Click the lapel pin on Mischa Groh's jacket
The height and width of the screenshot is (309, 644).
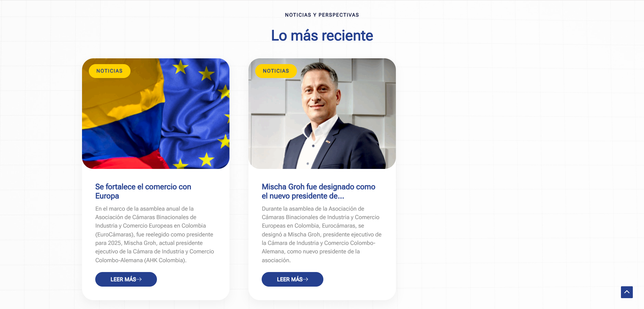328,141
